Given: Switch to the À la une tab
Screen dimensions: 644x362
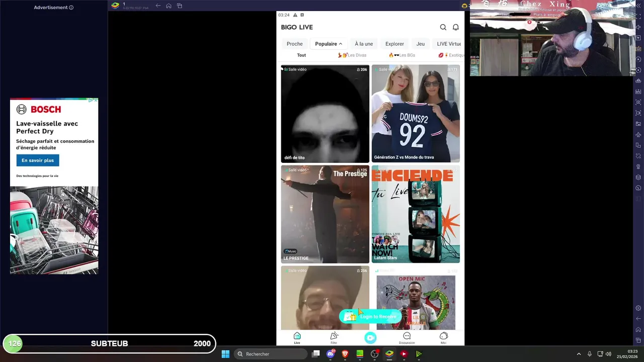Looking at the screenshot, I should [x=364, y=44].
